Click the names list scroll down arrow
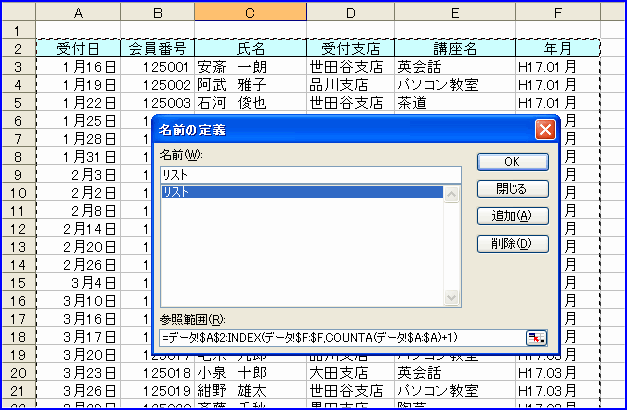 pyautogui.click(x=451, y=297)
